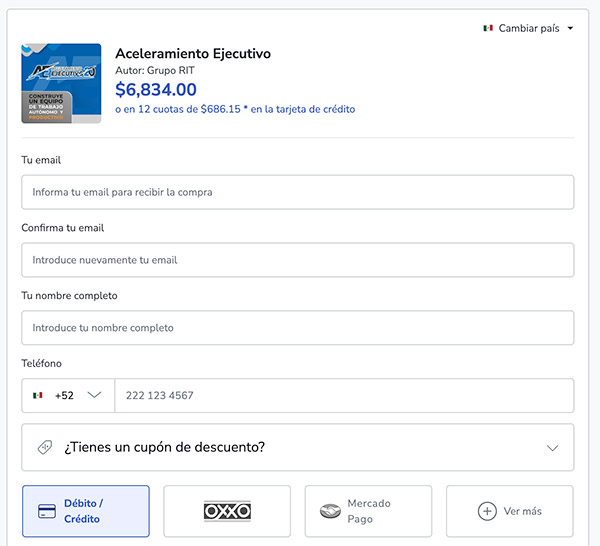Click the Mexico flag beside Cambiar país
The width and height of the screenshot is (600, 546).
(x=488, y=28)
